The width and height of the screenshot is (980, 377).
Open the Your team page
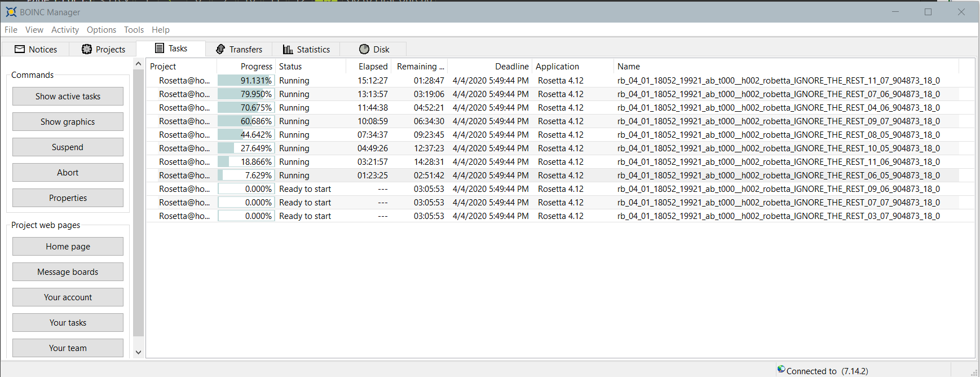tap(68, 348)
